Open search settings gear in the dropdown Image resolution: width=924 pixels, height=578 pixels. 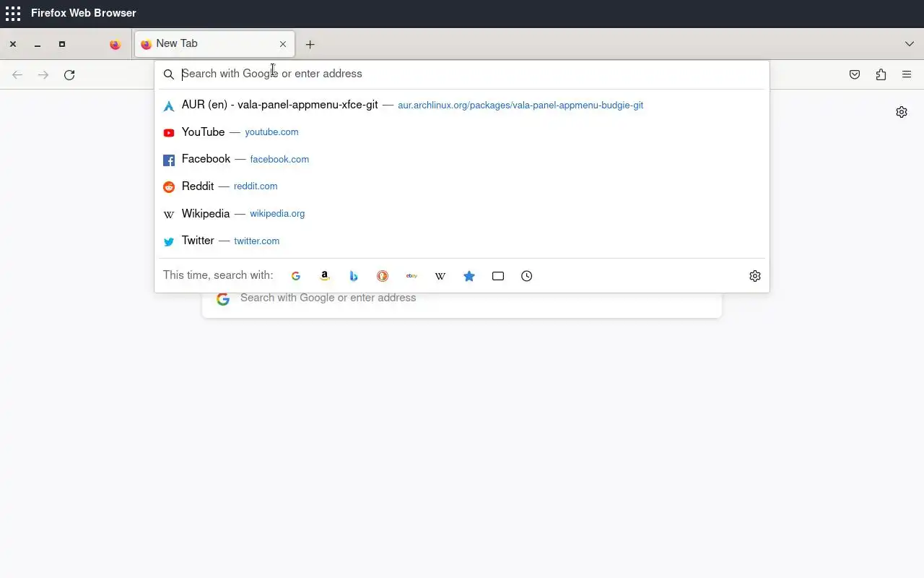[x=755, y=276]
